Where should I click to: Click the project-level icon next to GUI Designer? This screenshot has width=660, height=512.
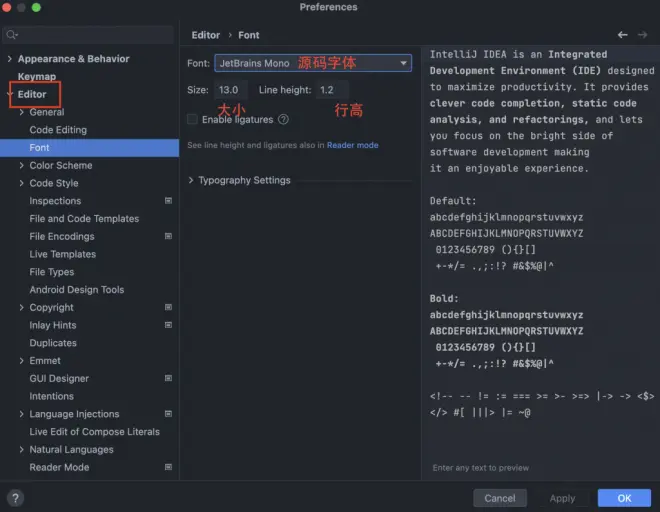(168, 378)
